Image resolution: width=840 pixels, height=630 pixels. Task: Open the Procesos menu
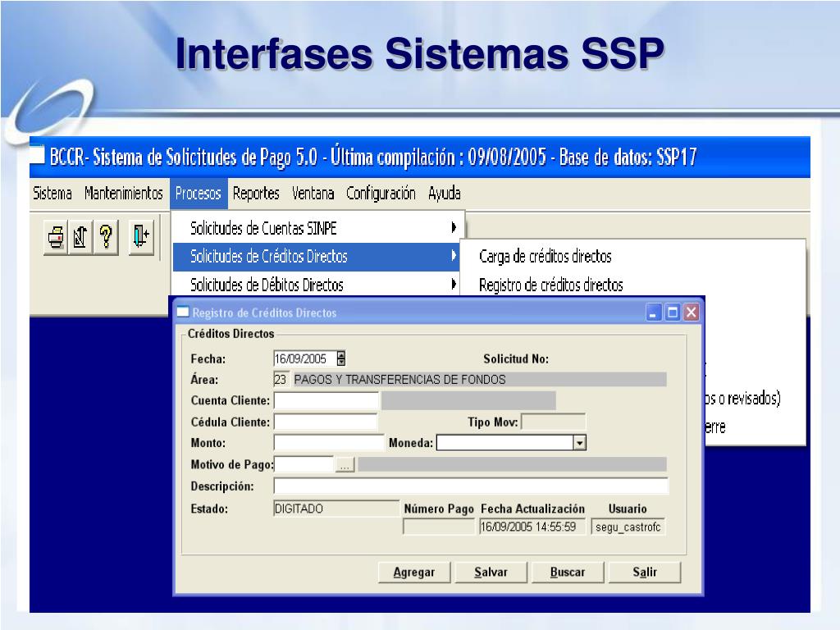[199, 193]
